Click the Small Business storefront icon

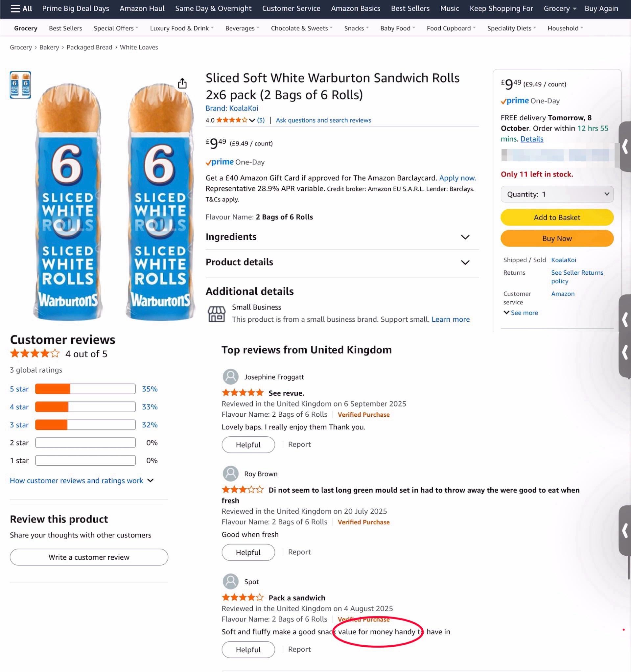tap(217, 314)
